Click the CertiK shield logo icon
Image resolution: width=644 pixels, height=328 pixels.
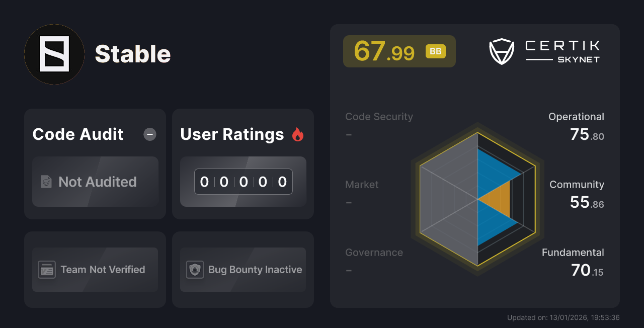click(x=502, y=51)
